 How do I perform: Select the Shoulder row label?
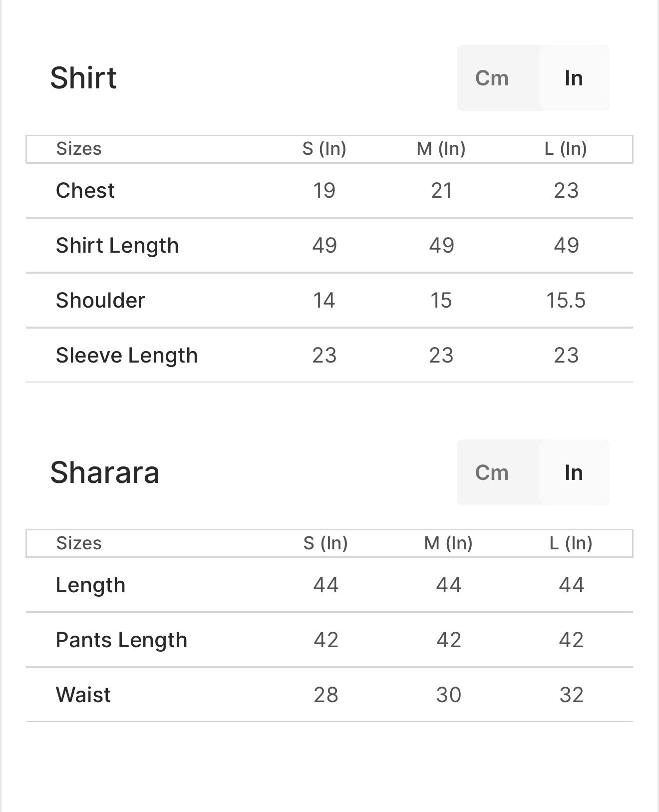point(100,300)
